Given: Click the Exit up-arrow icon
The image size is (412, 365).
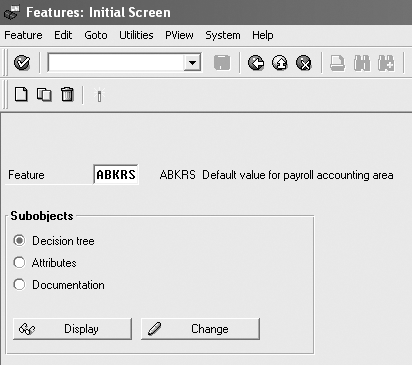Looking at the screenshot, I should [280, 63].
